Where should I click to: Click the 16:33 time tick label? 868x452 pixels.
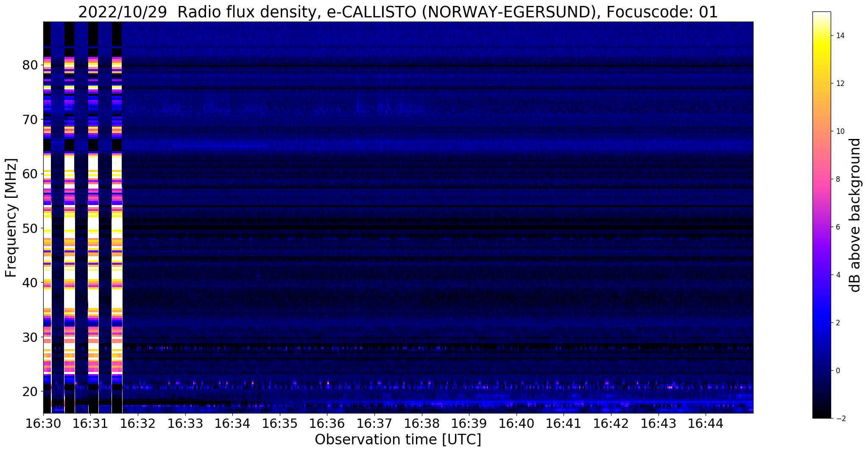[185, 423]
